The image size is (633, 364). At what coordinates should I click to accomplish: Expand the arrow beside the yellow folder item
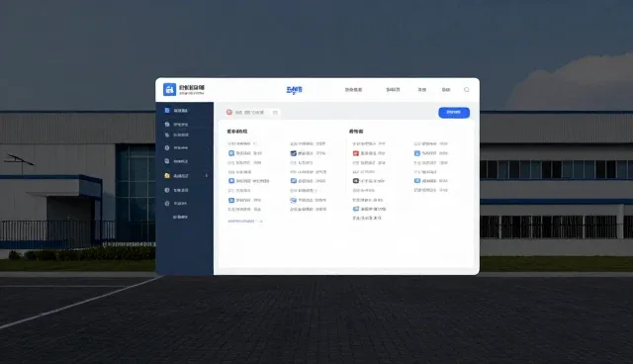pos(207,175)
